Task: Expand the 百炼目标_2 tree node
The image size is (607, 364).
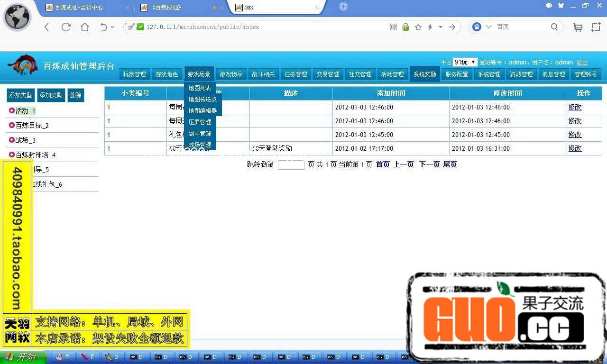Action: pyautogui.click(x=12, y=125)
